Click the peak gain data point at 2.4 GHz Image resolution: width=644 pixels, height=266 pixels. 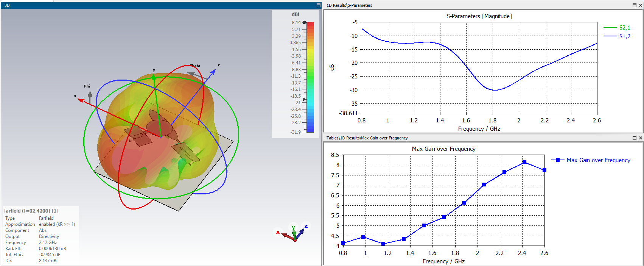pyautogui.click(x=524, y=162)
